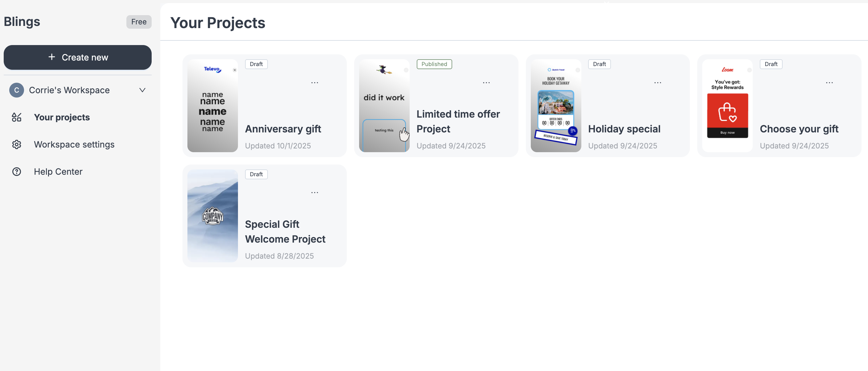
Task: Go to Your projects in the sidebar
Action: (x=62, y=117)
